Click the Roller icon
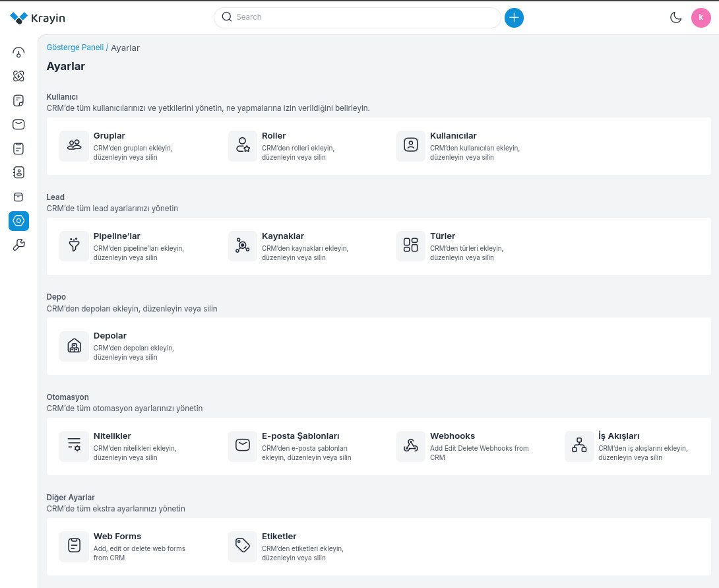 [243, 146]
